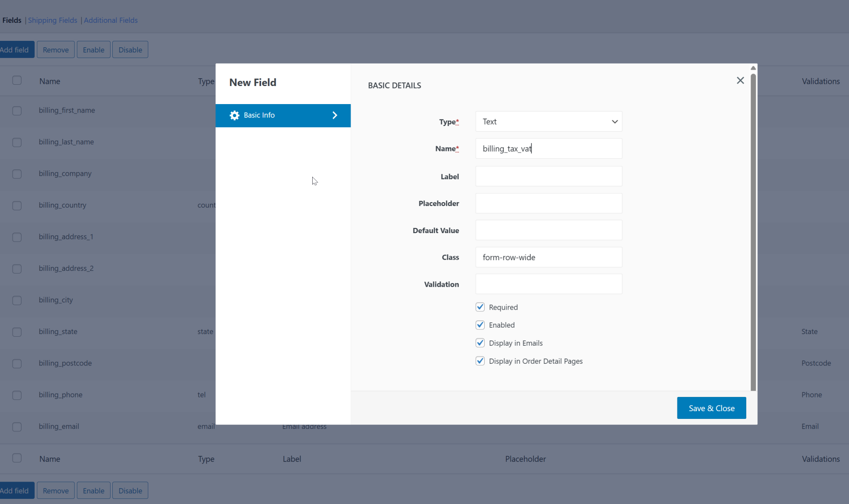Toggle Display in Order Detail Pages
This screenshot has height=504, width=849.
click(x=480, y=361)
